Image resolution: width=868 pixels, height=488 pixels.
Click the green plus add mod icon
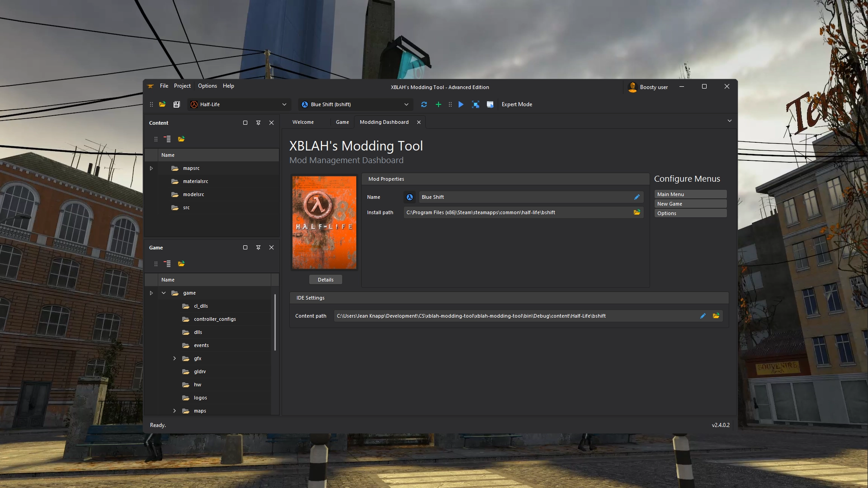pyautogui.click(x=438, y=104)
